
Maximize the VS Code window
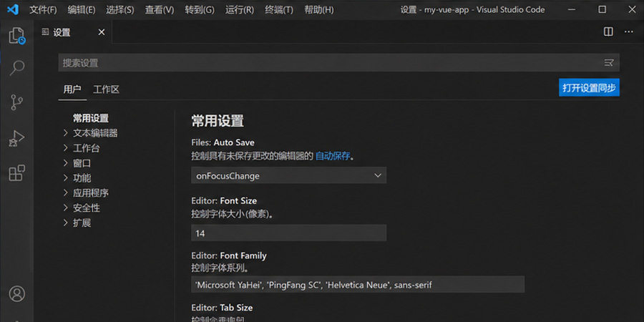[x=602, y=9]
